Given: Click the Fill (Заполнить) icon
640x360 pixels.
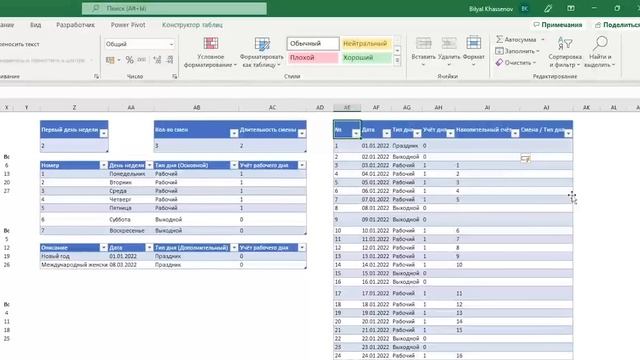Looking at the screenshot, I should click(x=499, y=51).
